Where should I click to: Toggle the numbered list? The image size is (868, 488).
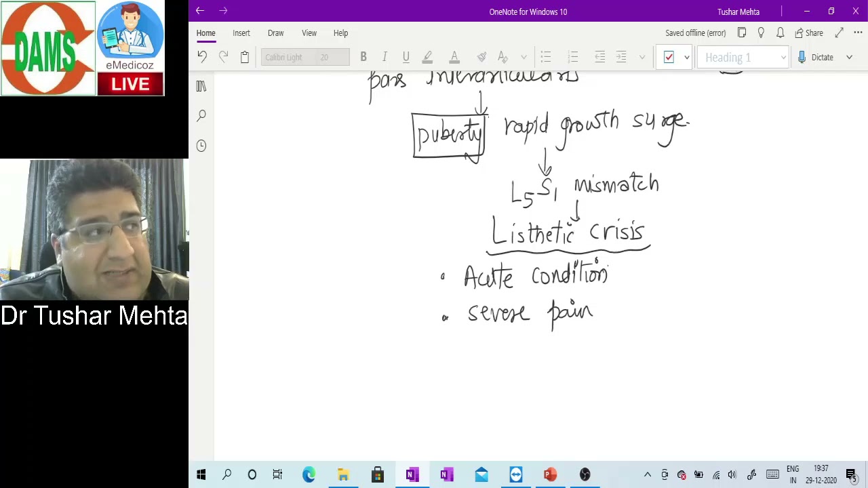[x=573, y=57]
